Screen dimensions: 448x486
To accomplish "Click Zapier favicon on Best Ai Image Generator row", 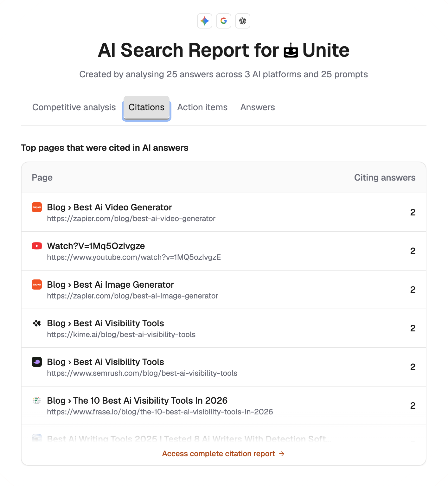I will (37, 285).
